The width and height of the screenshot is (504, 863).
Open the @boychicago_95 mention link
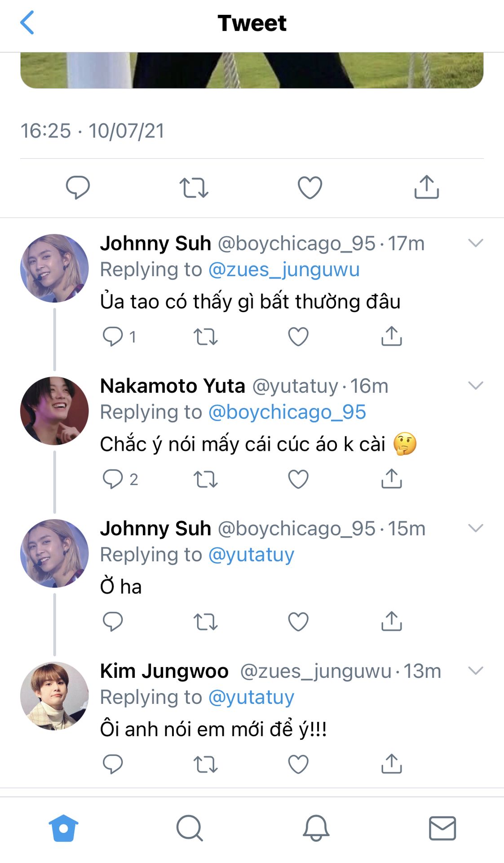287,412
